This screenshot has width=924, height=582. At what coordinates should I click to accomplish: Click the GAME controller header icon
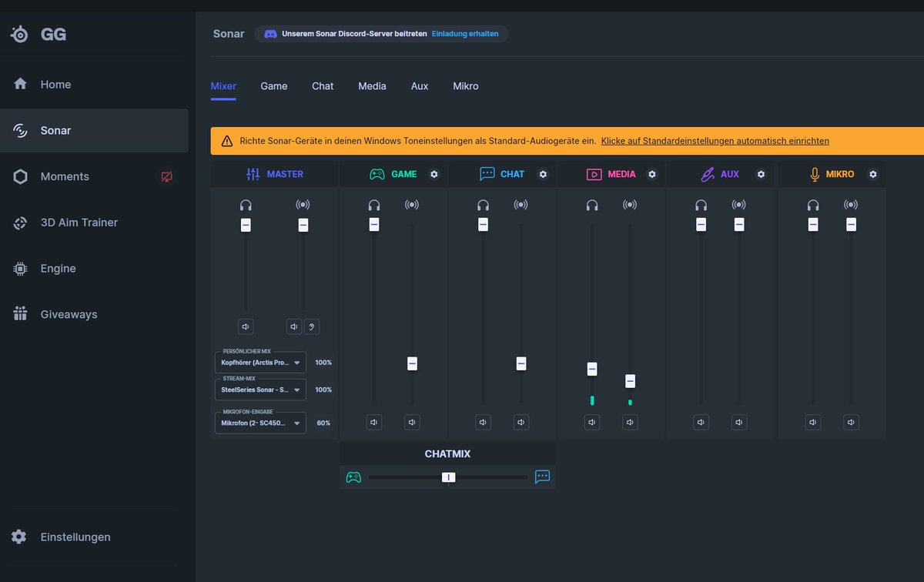coord(377,174)
